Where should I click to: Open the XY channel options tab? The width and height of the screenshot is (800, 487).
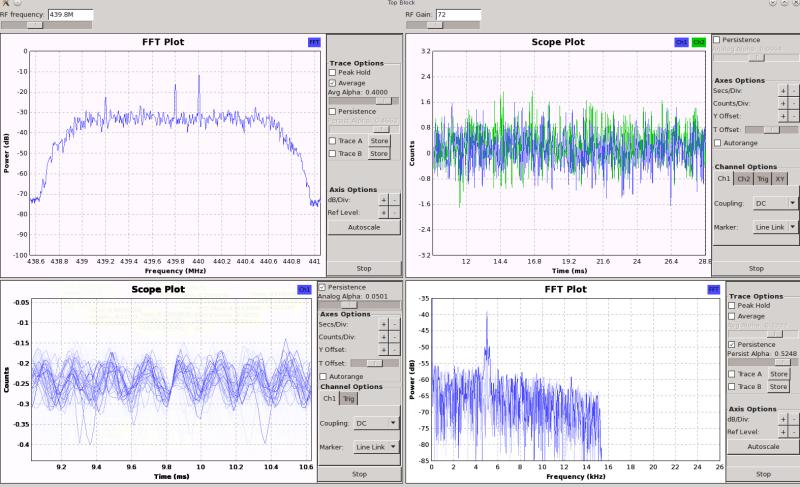point(780,179)
